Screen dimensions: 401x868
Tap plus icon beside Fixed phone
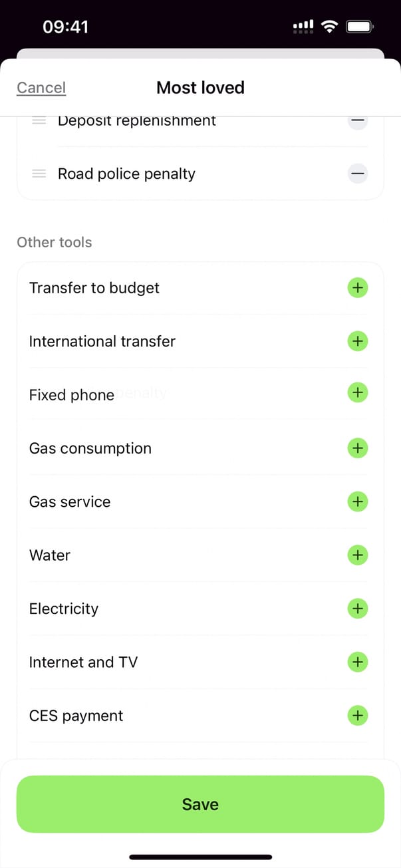pyautogui.click(x=358, y=392)
